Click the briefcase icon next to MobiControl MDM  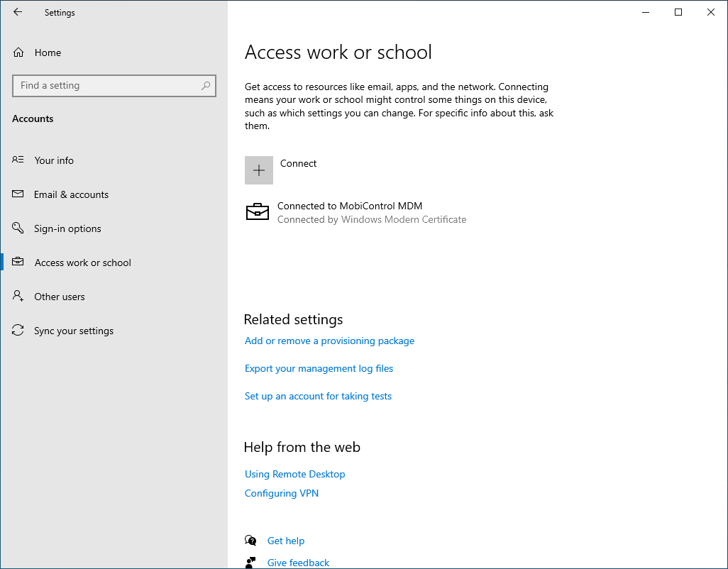click(x=258, y=211)
